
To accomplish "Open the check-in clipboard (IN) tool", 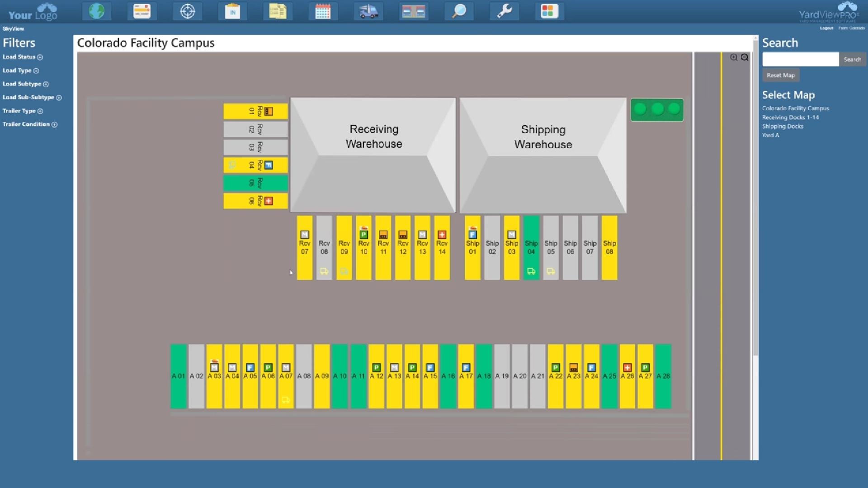I will (x=233, y=11).
